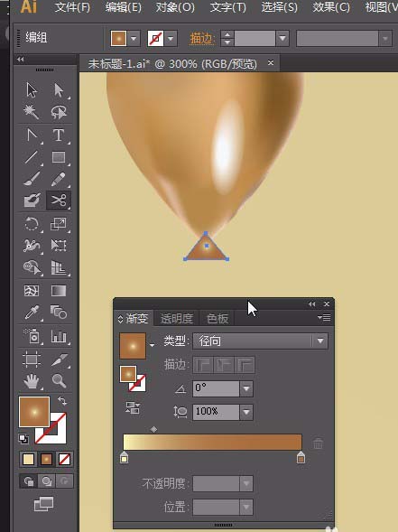The image size is (398, 532).
Task: Open the 文字(T) menu
Action: (227, 7)
